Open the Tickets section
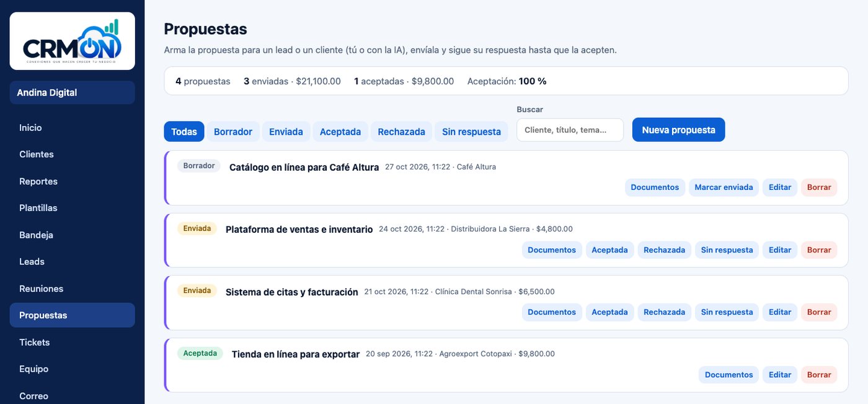The width and height of the screenshot is (868, 404). 72,342
